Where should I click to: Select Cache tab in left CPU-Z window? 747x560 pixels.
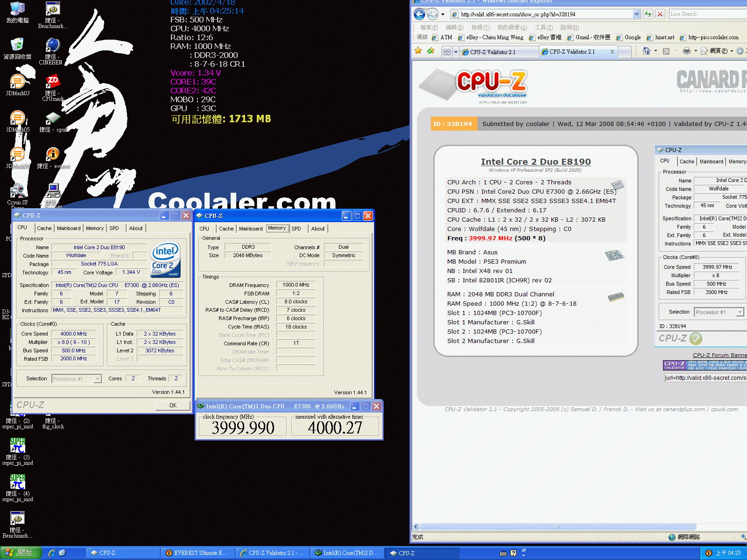[x=44, y=228]
